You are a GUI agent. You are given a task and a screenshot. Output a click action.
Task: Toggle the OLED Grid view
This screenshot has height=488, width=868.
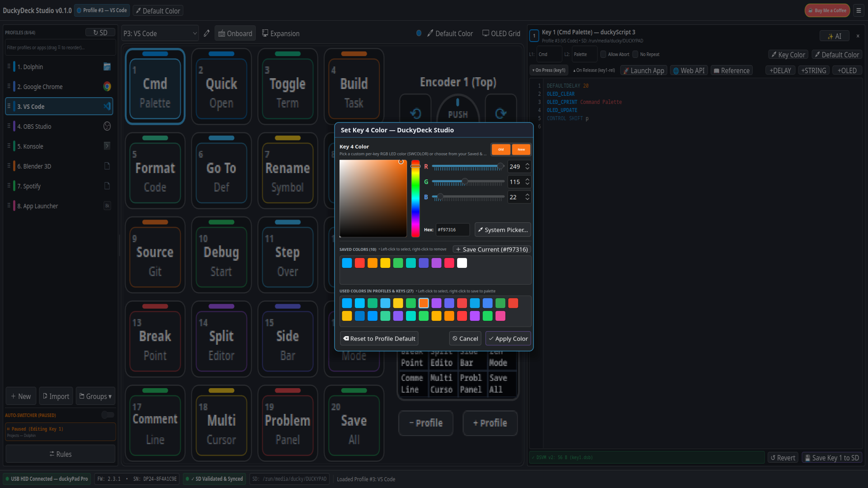pyautogui.click(x=501, y=33)
